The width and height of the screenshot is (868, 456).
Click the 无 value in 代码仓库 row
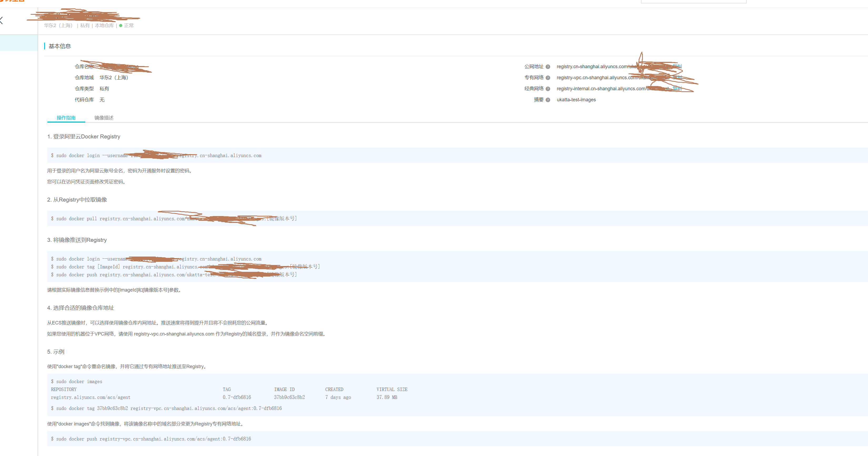point(102,100)
